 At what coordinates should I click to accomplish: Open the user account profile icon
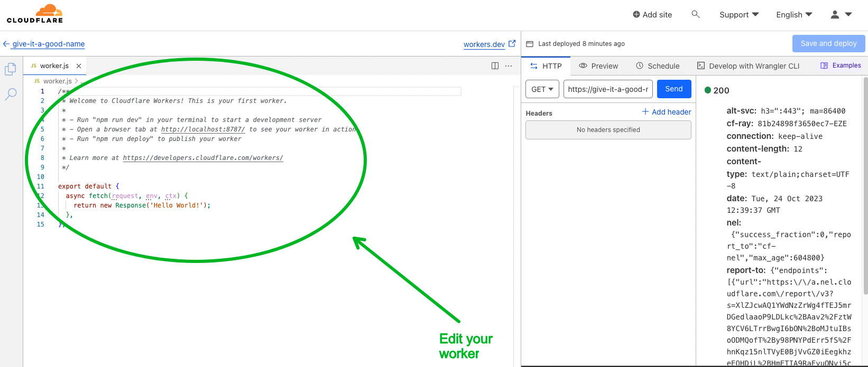click(835, 15)
